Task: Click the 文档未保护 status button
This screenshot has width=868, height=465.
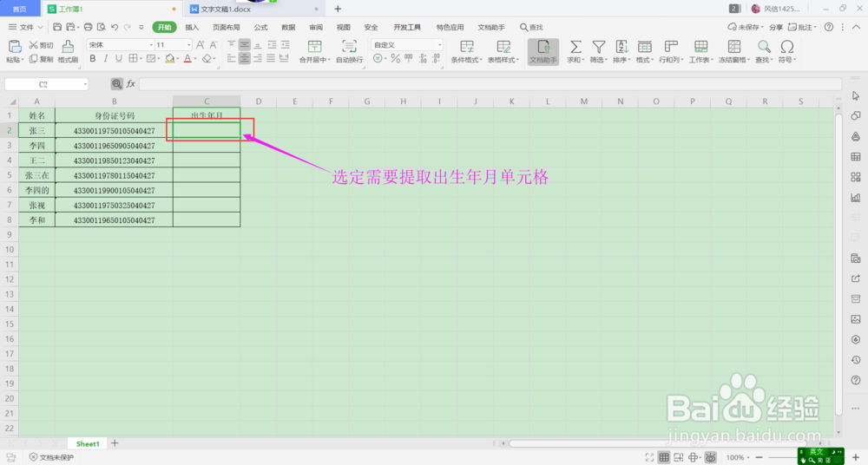Action: click(51, 457)
